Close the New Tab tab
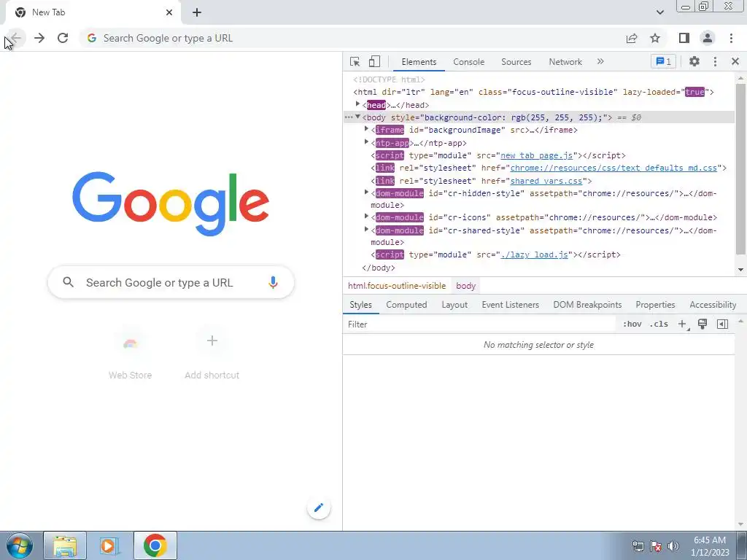The width and height of the screenshot is (747, 560). 169,12
